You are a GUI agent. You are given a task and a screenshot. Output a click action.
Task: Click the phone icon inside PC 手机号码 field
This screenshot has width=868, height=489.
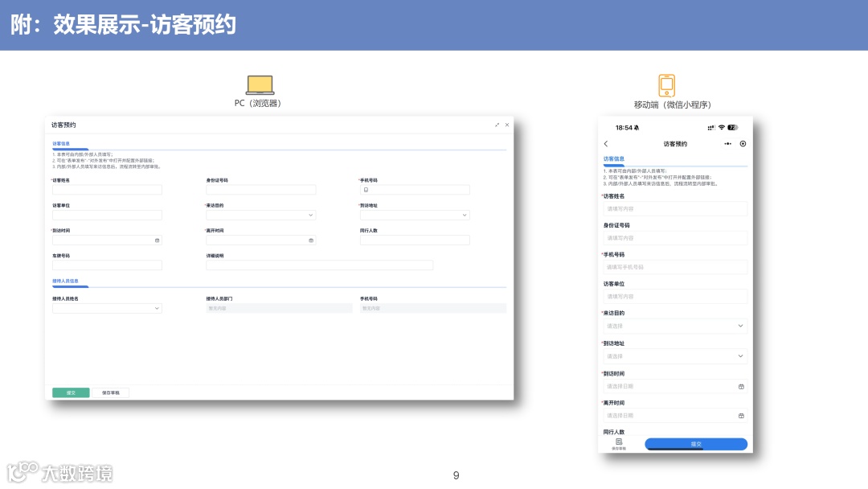click(x=366, y=190)
